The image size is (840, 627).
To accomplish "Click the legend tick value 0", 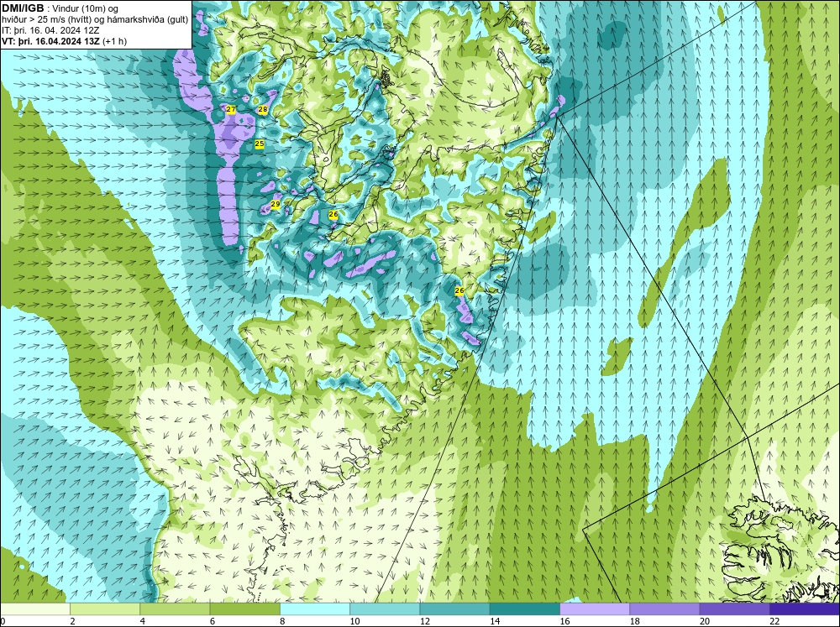I will click(3, 621).
